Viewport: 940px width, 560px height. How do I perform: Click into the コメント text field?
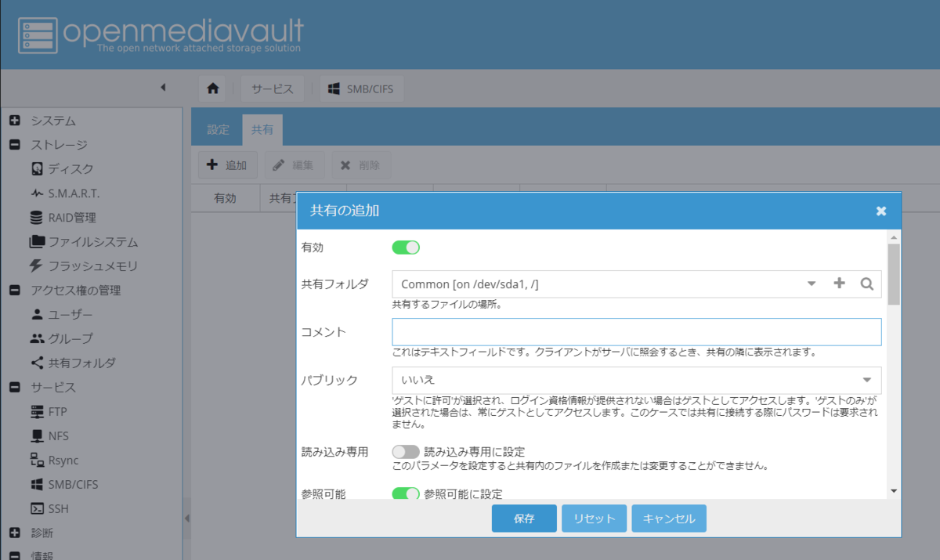636,331
